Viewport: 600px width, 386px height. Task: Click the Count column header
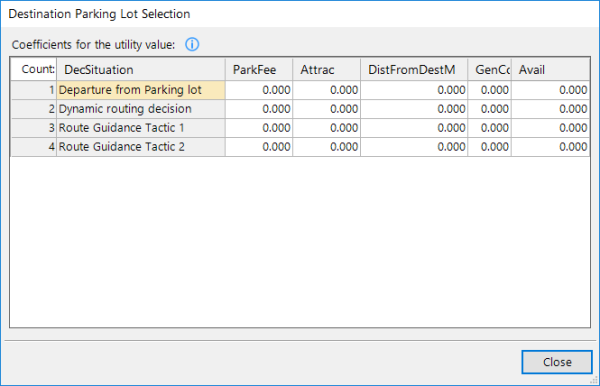pyautogui.click(x=34, y=70)
